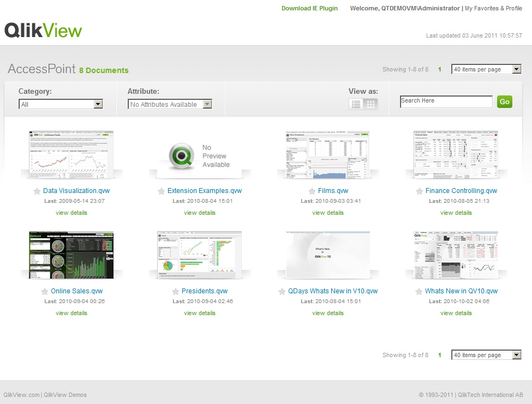Open bottom items per page dropdown
The image size is (532, 404).
click(486, 355)
